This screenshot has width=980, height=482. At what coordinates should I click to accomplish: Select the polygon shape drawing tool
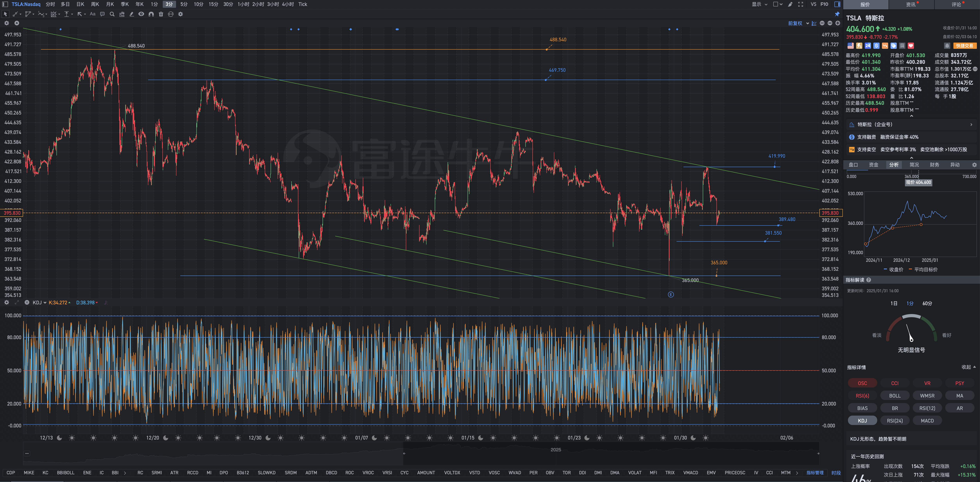(28, 14)
